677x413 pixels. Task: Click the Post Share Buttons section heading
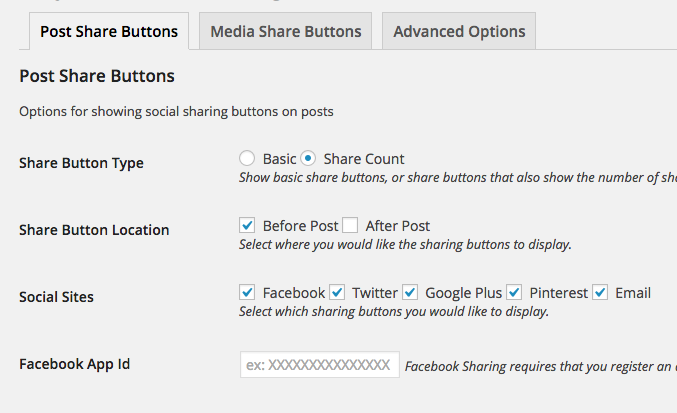[x=97, y=76]
